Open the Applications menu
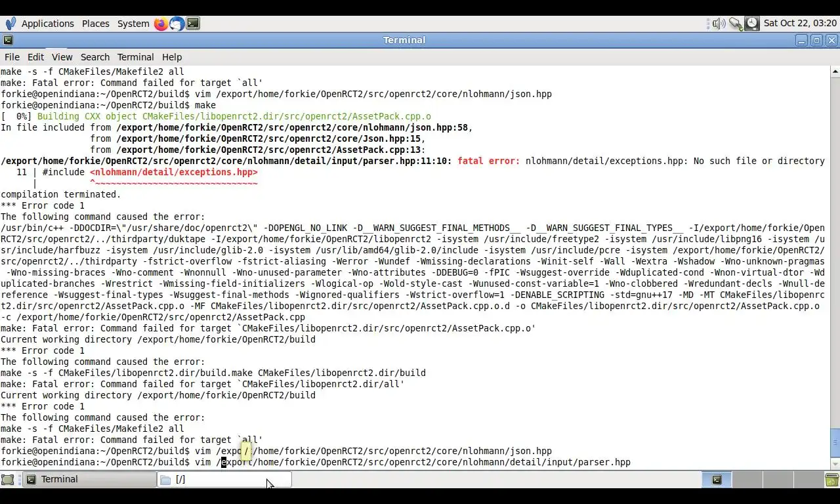Viewport: 840px width, 504px height. [47, 24]
